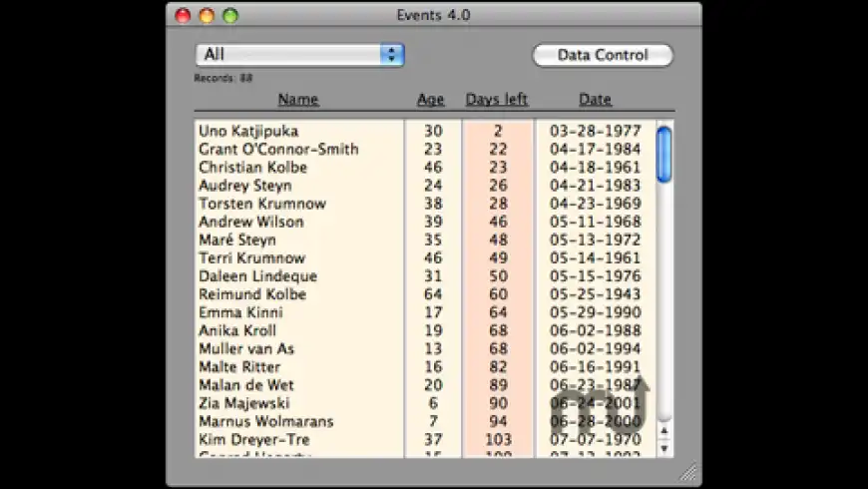Click the scroll down arrow
The height and width of the screenshot is (489, 868).
pos(664,448)
